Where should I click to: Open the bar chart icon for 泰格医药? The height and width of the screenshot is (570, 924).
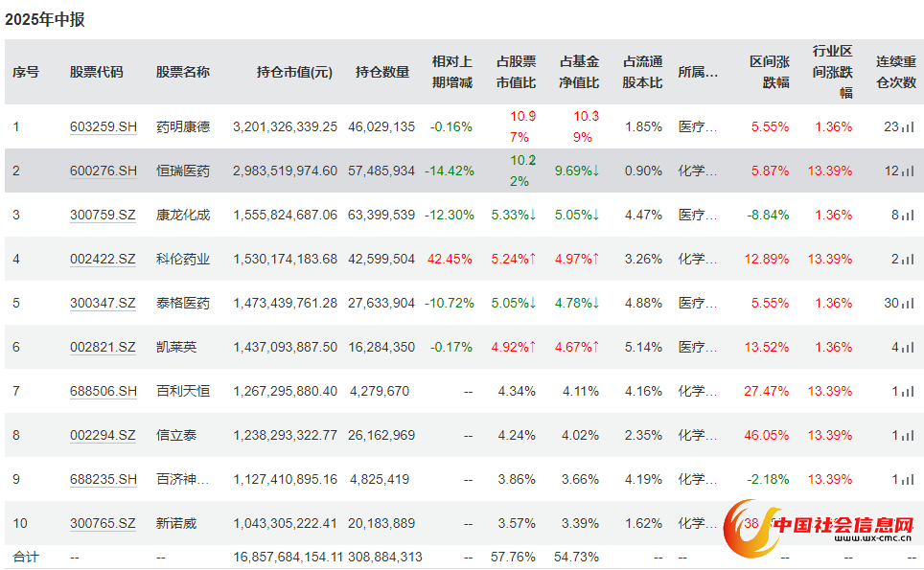coord(908,303)
